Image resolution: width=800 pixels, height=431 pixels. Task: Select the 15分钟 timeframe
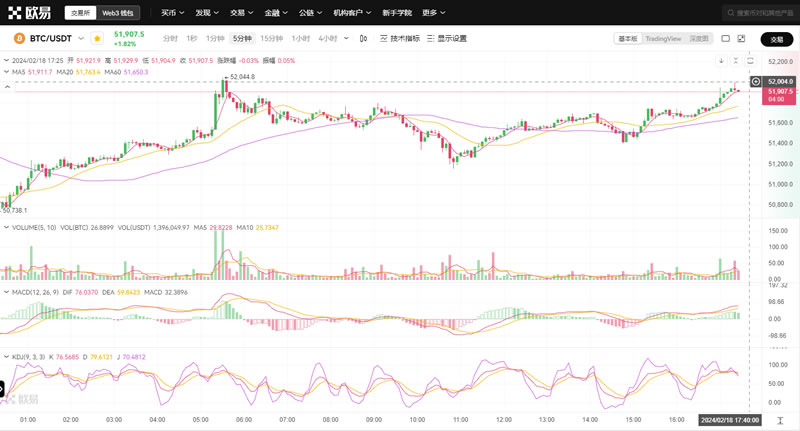pos(271,38)
